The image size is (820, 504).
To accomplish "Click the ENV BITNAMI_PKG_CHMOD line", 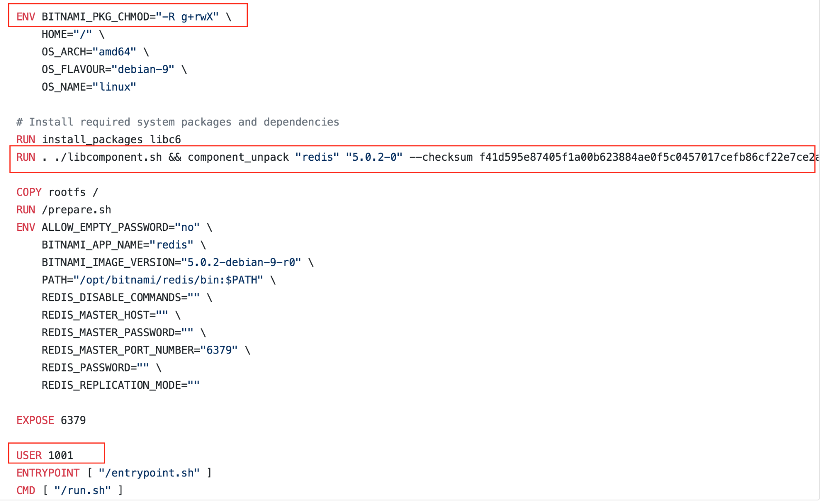I will 124,17.
